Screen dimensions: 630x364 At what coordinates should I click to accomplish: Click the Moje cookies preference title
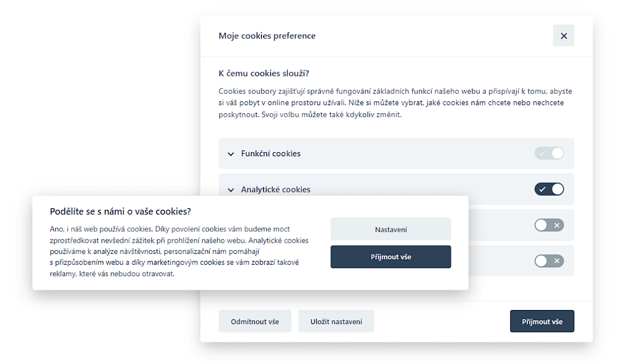pyautogui.click(x=267, y=36)
